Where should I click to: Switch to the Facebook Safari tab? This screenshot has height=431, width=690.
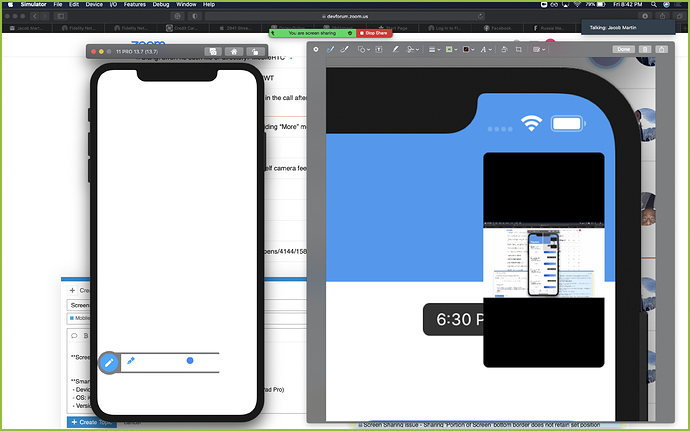(x=498, y=28)
